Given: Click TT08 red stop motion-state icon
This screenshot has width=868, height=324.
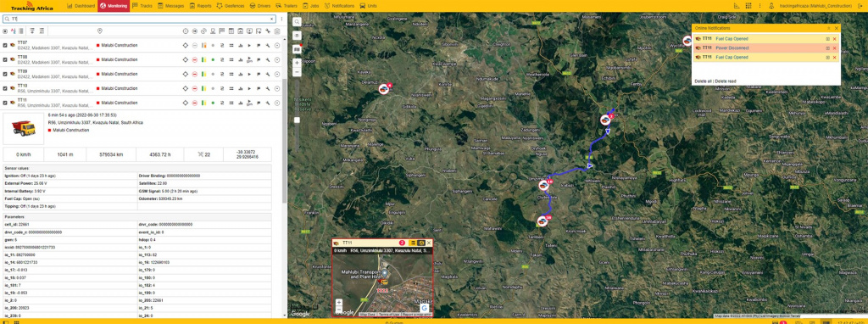Looking at the screenshot, I should [194, 60].
